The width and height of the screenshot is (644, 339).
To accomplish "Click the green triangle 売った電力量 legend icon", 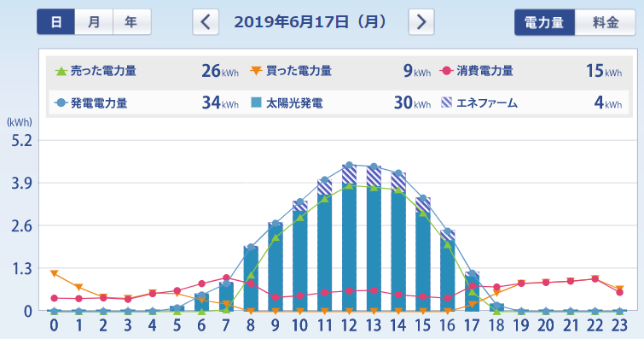I will pyautogui.click(x=61, y=71).
